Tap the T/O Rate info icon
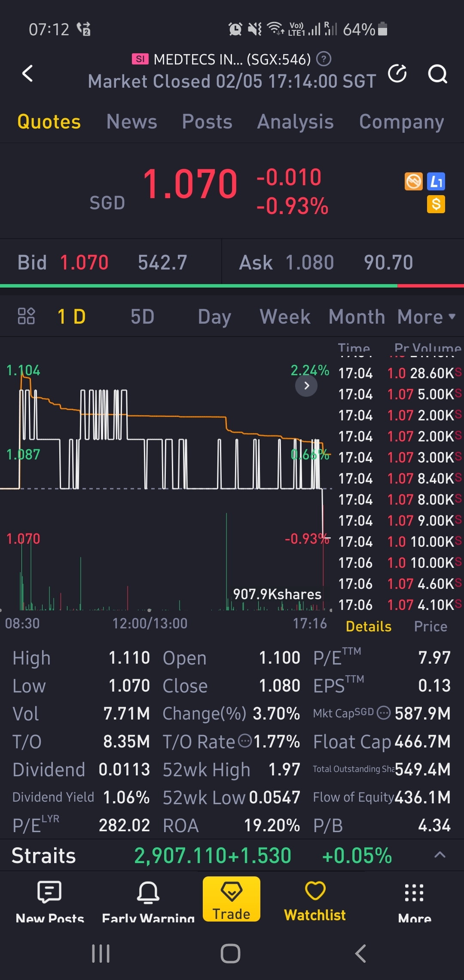Image resolution: width=464 pixels, height=980 pixels. [245, 741]
